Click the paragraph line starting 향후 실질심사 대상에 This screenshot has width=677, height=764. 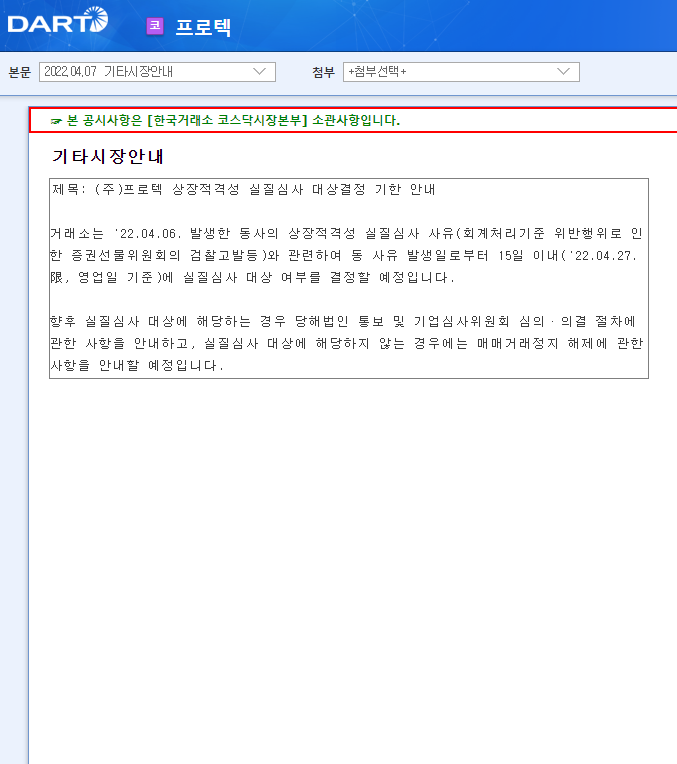[343, 322]
